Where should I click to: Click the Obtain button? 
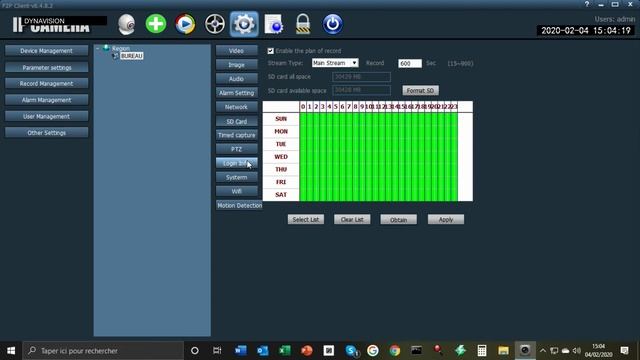point(399,220)
